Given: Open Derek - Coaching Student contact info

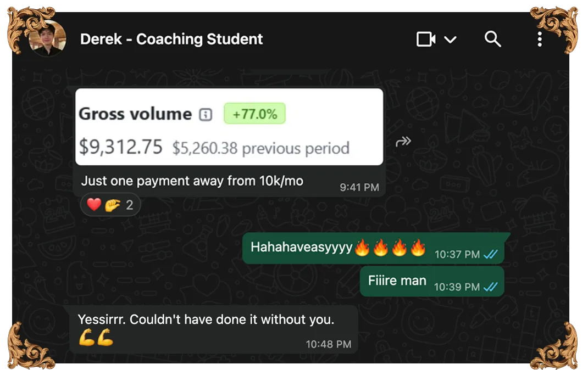Looking at the screenshot, I should [171, 39].
